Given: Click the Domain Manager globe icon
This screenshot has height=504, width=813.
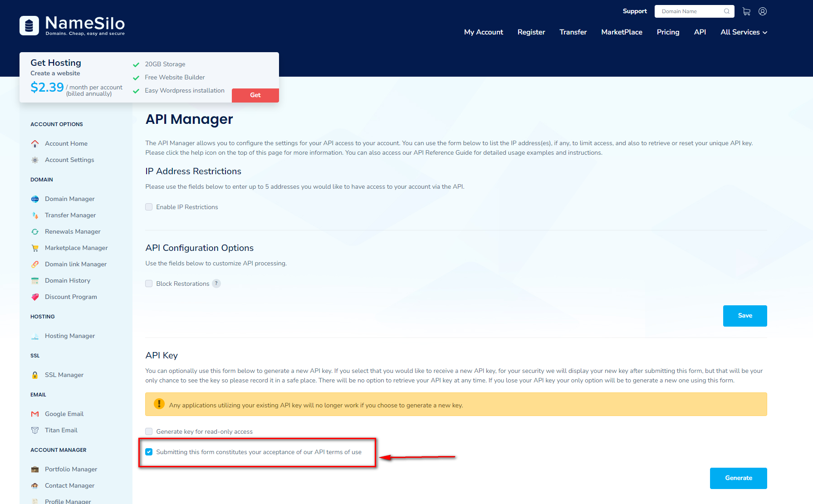Looking at the screenshot, I should [x=35, y=199].
